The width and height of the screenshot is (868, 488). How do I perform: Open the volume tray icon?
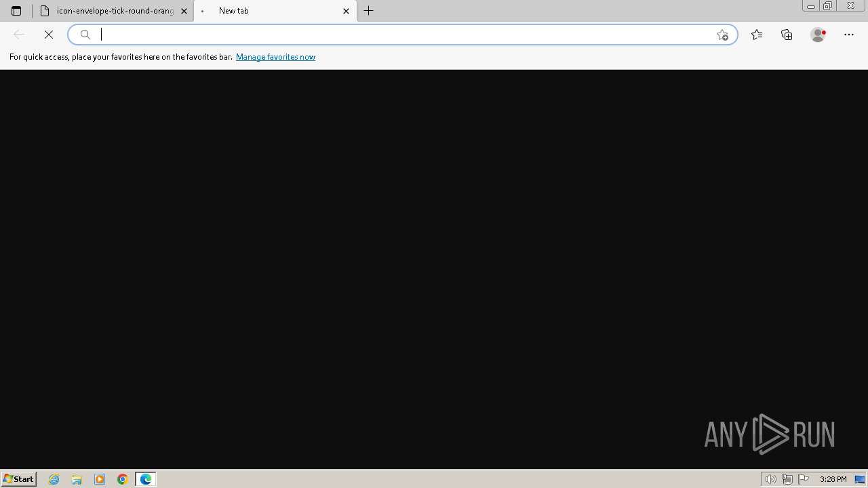(770, 479)
